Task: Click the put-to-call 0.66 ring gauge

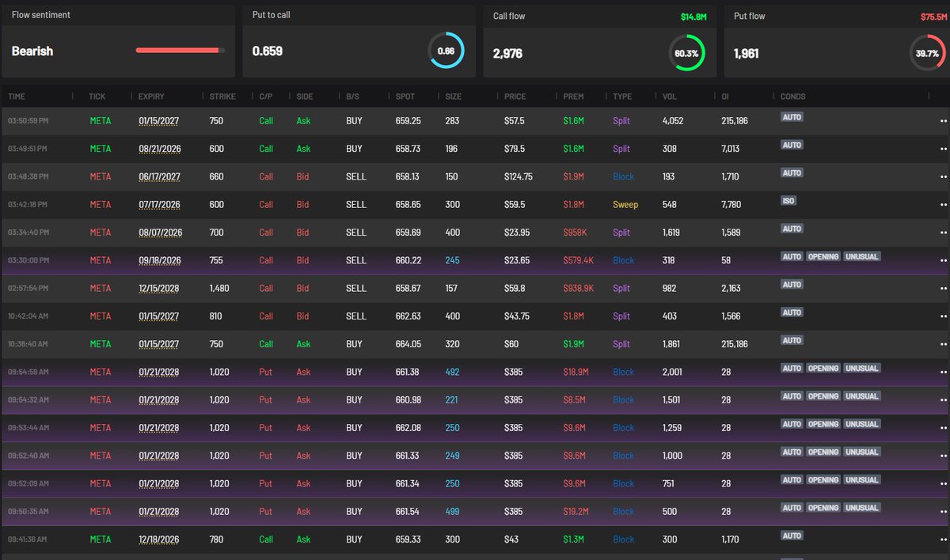Action: point(446,51)
